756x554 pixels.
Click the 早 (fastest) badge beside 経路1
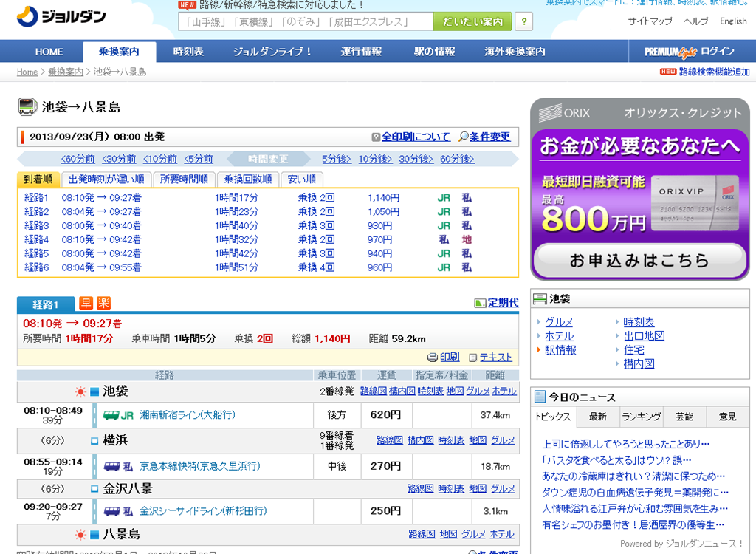click(x=86, y=303)
